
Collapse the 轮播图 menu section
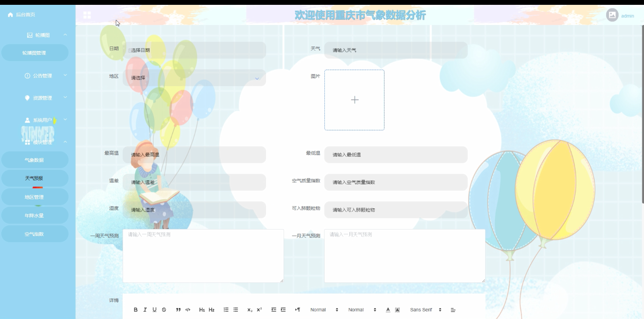[x=65, y=35]
